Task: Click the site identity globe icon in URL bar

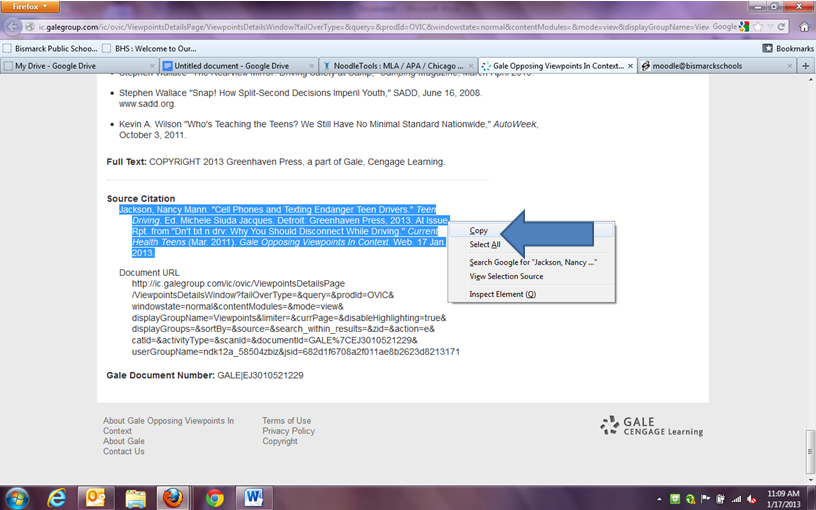Action: (30, 27)
